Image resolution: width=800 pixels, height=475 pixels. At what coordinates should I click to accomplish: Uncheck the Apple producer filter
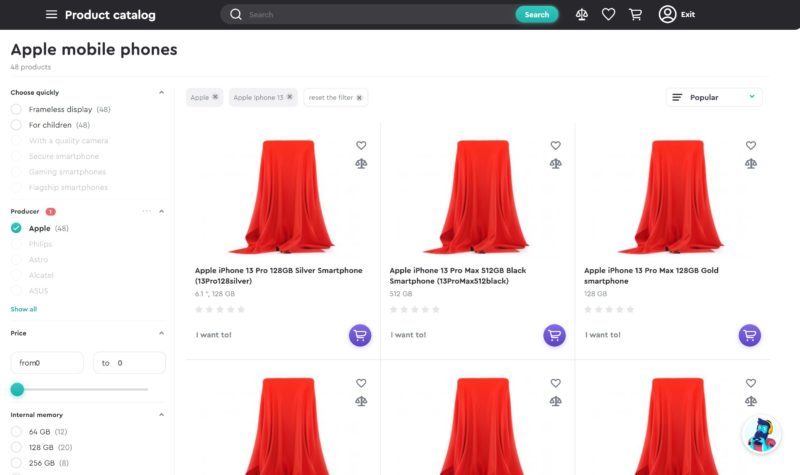coord(16,228)
